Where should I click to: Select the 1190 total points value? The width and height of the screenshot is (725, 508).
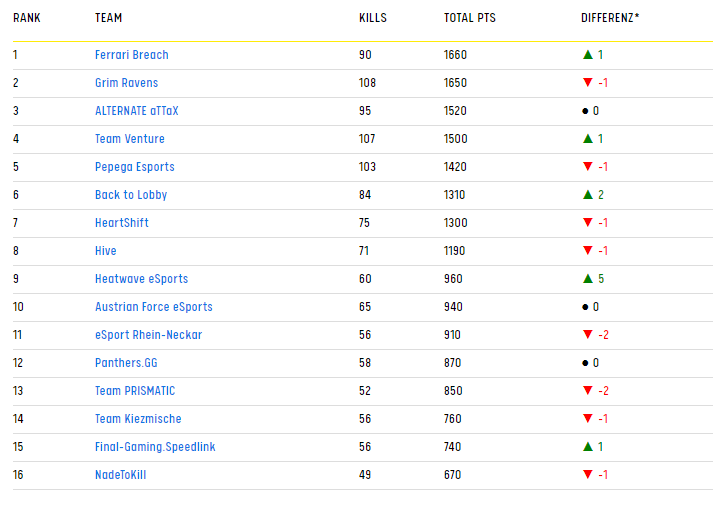(454, 251)
